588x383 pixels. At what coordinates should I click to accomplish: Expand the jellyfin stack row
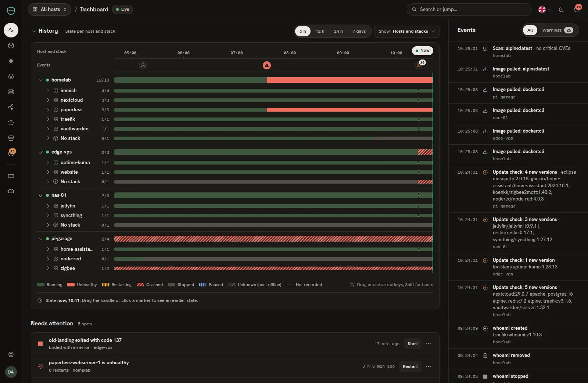point(48,206)
